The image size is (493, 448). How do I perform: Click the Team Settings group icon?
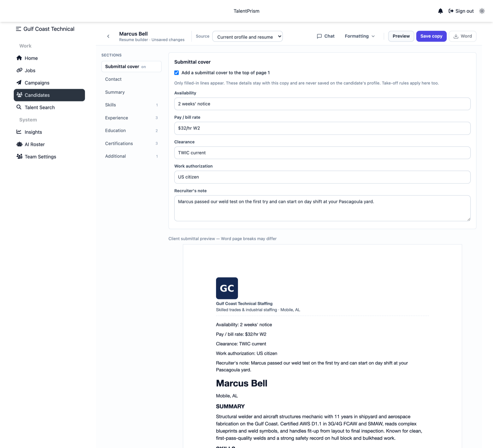(19, 156)
